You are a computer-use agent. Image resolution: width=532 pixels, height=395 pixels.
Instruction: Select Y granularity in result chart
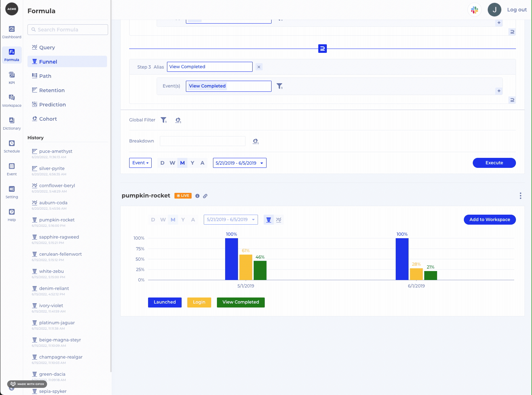[x=183, y=220]
